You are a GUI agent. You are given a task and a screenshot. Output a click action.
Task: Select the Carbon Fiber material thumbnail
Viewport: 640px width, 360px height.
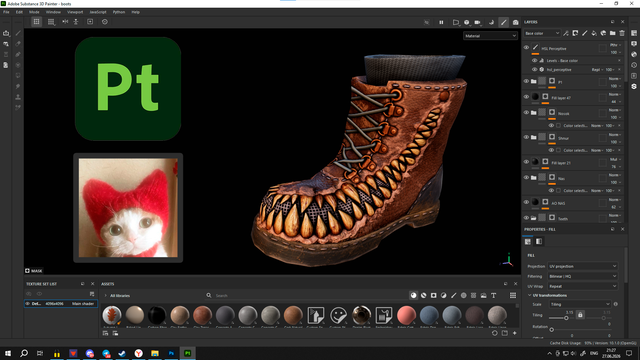[157, 316]
